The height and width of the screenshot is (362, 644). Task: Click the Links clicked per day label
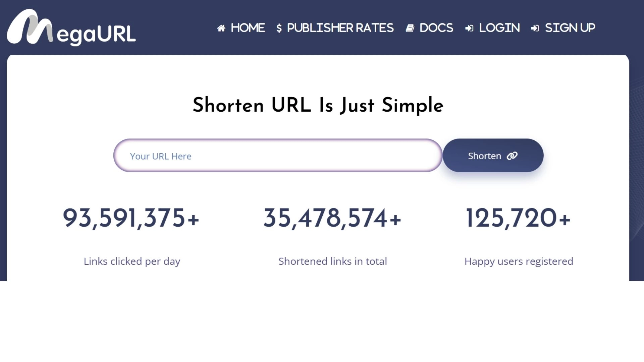(x=132, y=261)
